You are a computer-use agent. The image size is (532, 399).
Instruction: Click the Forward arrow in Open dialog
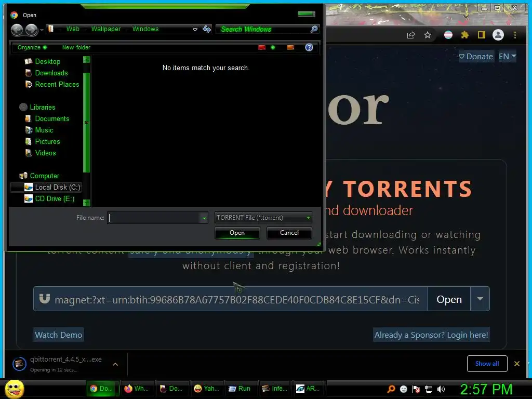click(32, 30)
